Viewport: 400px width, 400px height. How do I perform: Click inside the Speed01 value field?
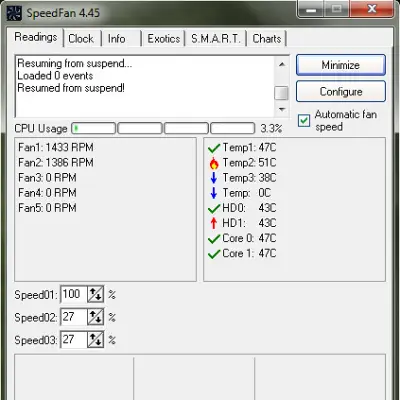74,294
